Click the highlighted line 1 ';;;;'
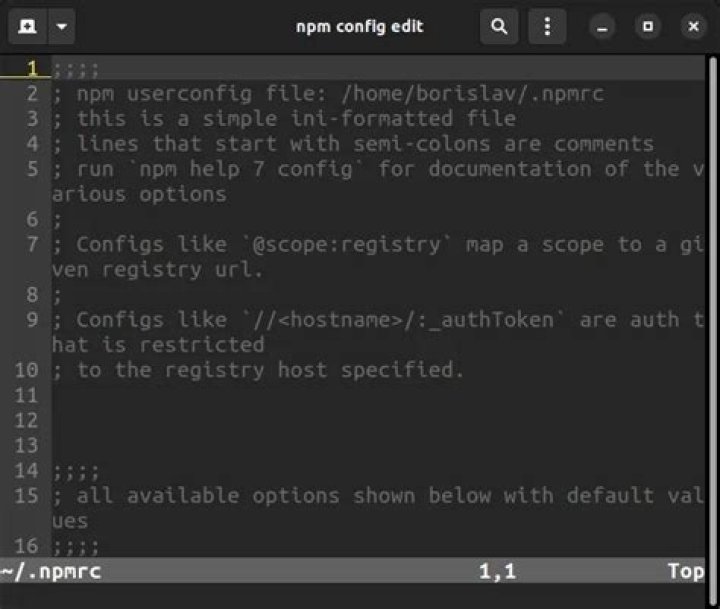Image resolution: width=720 pixels, height=609 pixels. coord(76,69)
